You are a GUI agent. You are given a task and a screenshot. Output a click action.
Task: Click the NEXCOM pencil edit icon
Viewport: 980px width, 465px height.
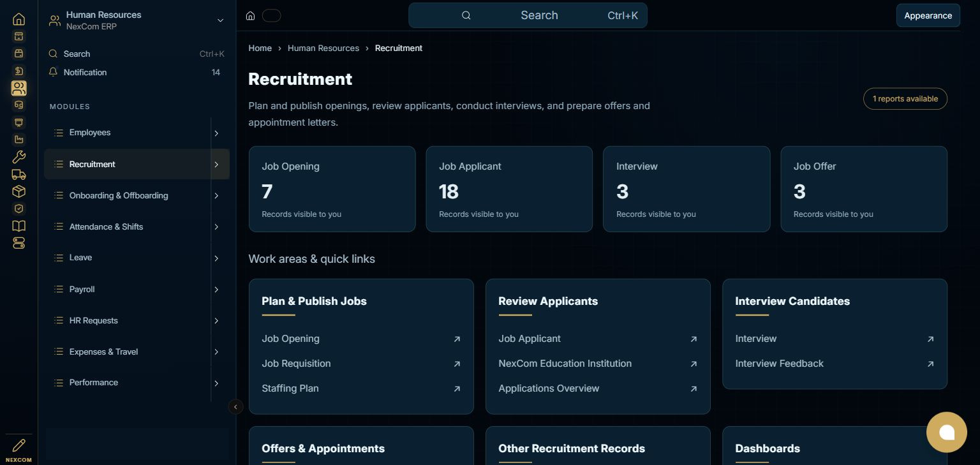pyautogui.click(x=19, y=445)
